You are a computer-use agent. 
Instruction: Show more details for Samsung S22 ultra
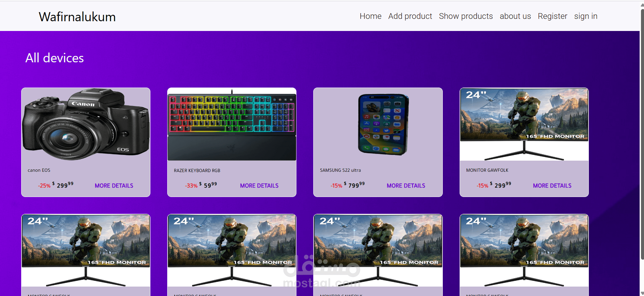(406, 186)
